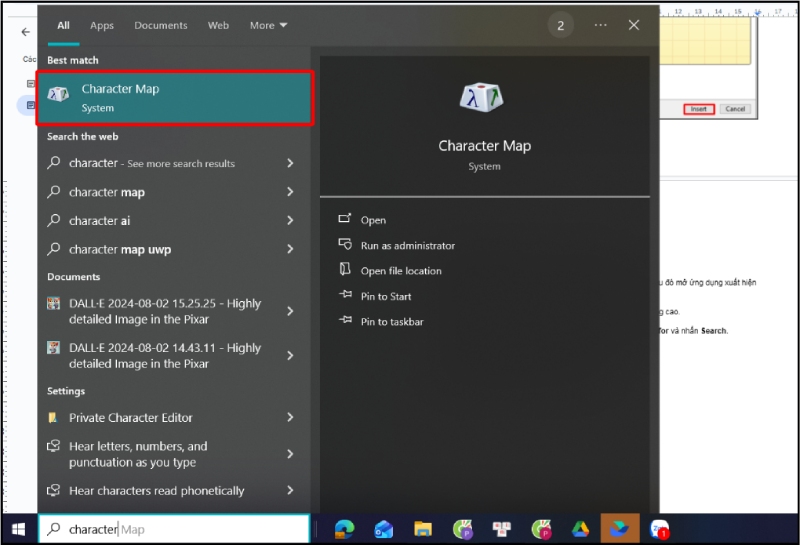Open the Character Map best match result

pos(174,98)
